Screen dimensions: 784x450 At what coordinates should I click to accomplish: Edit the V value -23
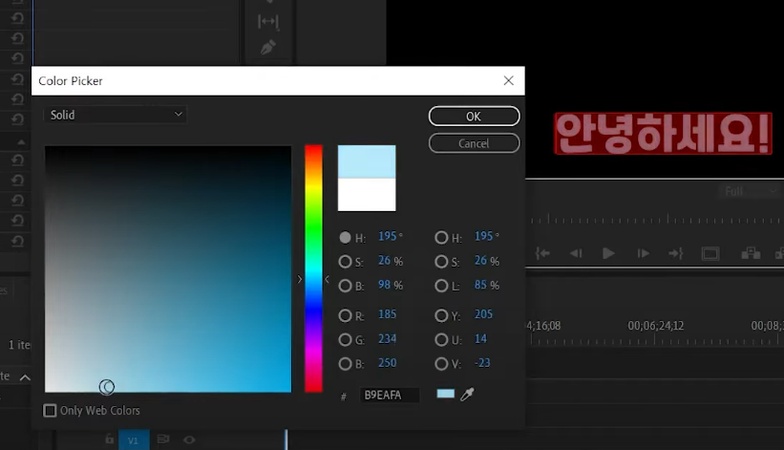(x=482, y=362)
